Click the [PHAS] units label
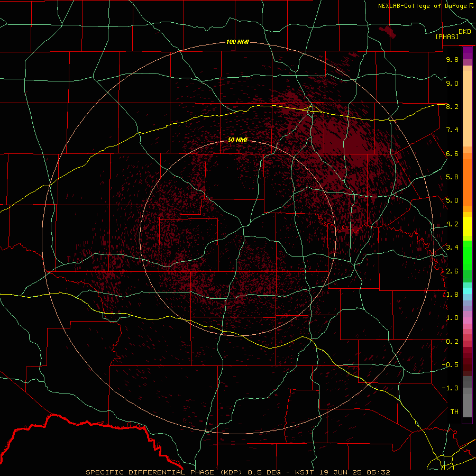Screen dimensions: 476x476 click(447, 37)
